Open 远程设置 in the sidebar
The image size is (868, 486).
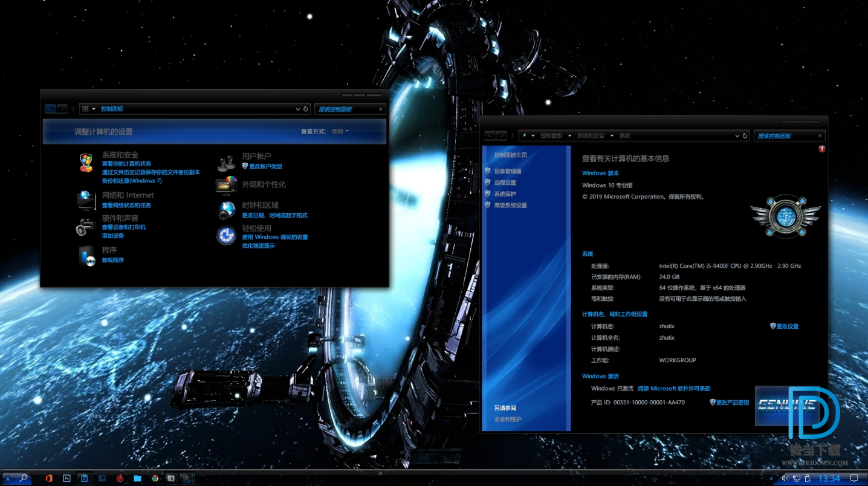tap(505, 183)
